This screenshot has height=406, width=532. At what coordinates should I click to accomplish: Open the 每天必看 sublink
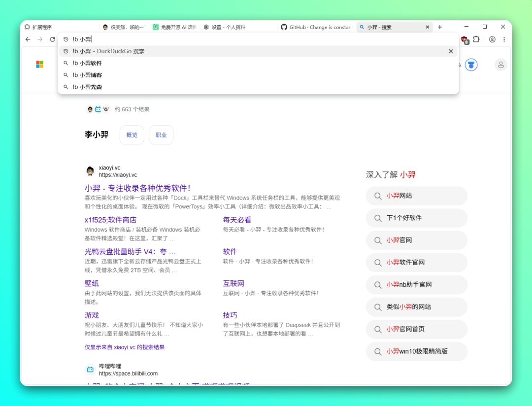pos(237,220)
